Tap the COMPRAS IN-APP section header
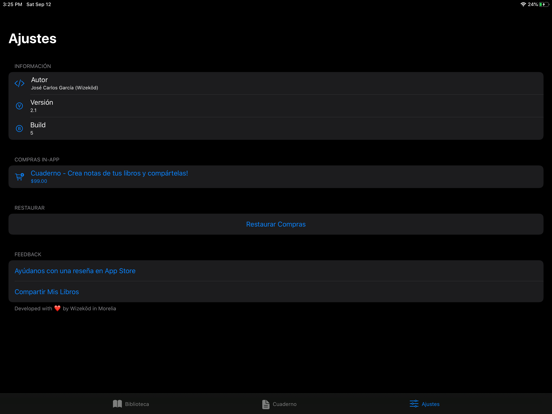Image resolution: width=552 pixels, height=414 pixels. (x=37, y=159)
